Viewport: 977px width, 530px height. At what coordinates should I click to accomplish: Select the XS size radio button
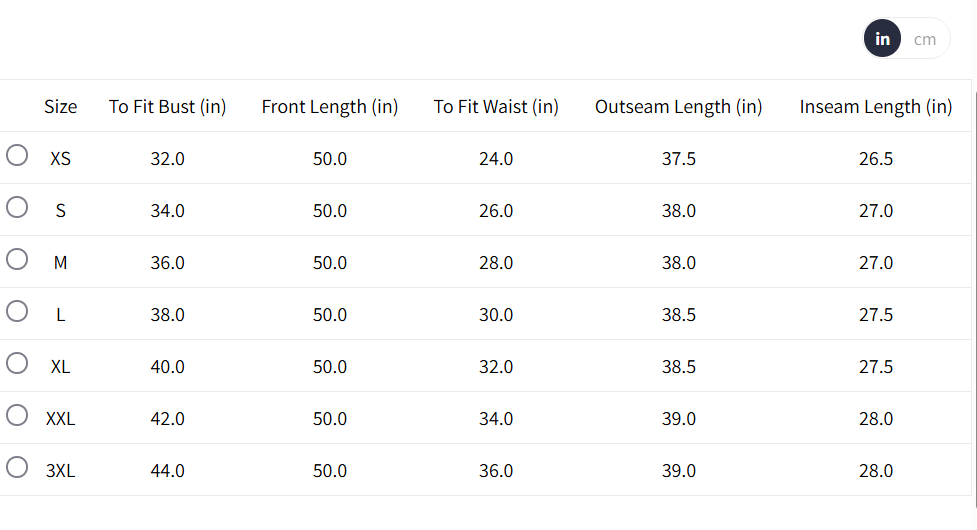(x=17, y=155)
